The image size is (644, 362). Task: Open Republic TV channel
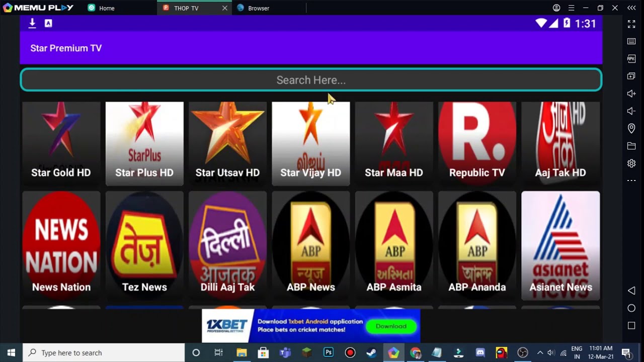tap(477, 144)
